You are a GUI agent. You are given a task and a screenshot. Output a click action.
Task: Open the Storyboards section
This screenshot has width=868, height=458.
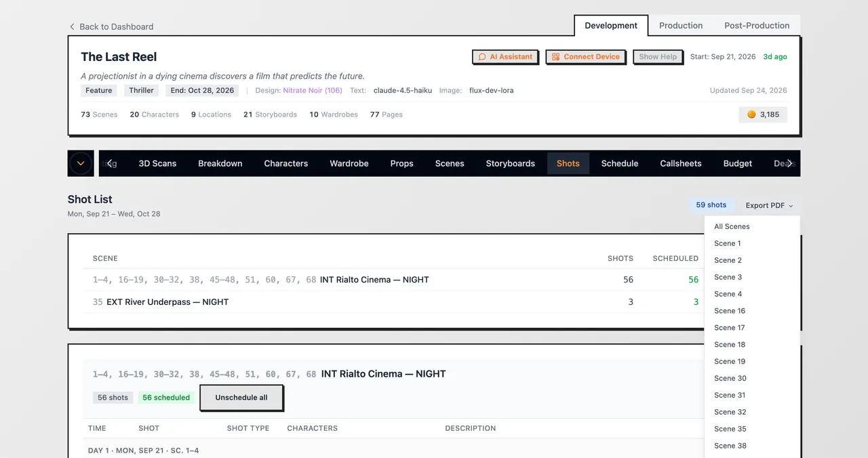point(511,163)
